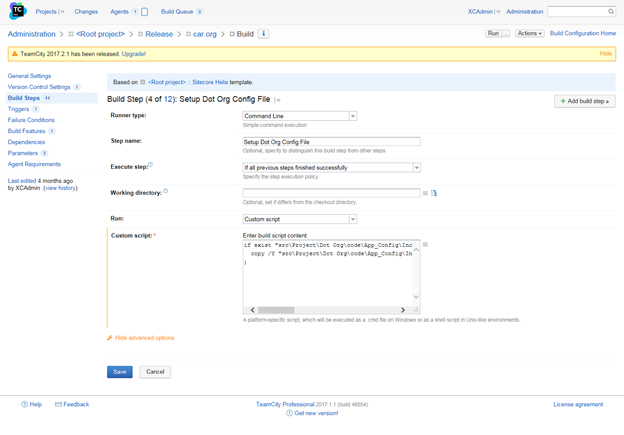This screenshot has height=435, width=624.
Task: Open the VCS tree picker icon
Action: (x=434, y=193)
